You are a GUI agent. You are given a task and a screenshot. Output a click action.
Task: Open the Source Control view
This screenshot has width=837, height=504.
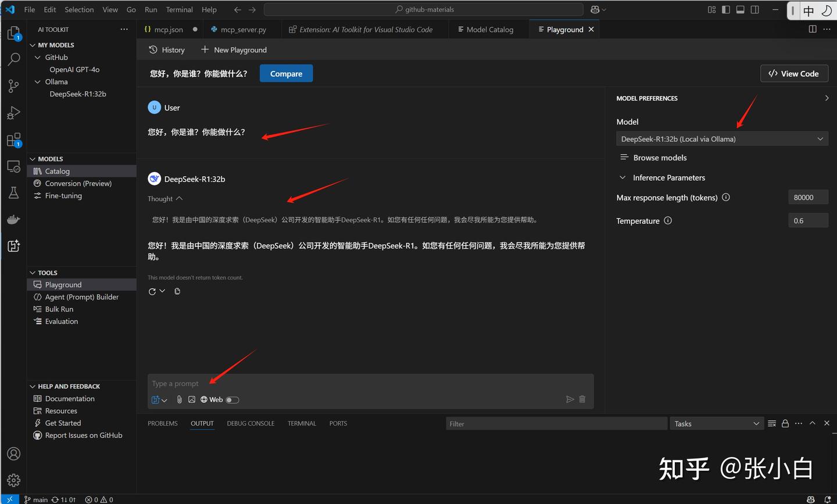click(13, 86)
